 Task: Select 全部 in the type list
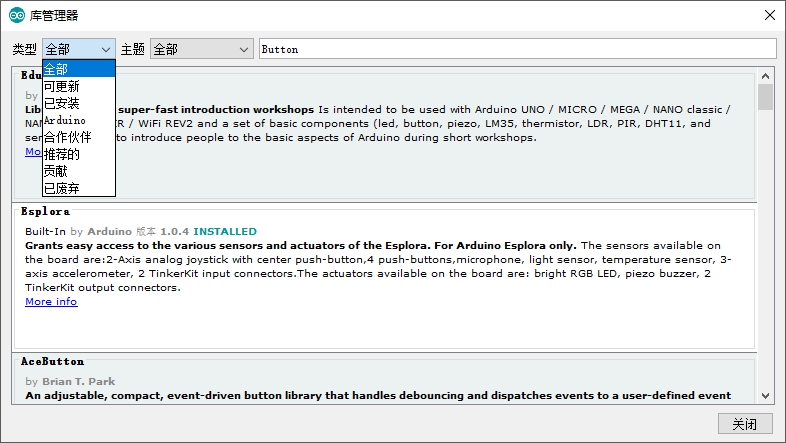(x=79, y=69)
